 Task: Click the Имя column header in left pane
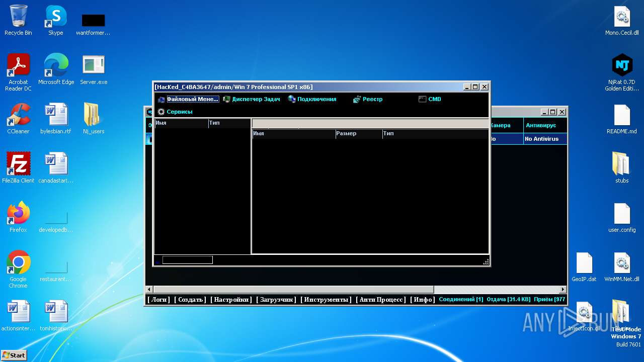point(181,123)
